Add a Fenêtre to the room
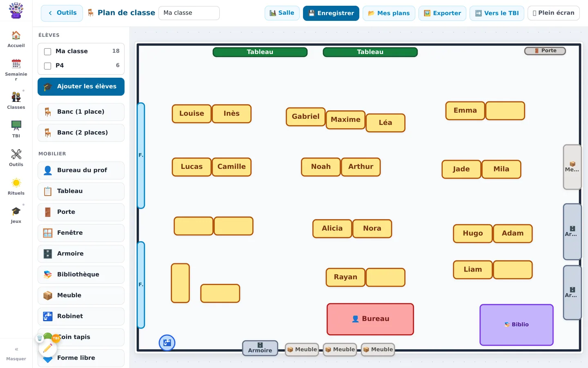This screenshot has width=588, height=368. tap(81, 233)
